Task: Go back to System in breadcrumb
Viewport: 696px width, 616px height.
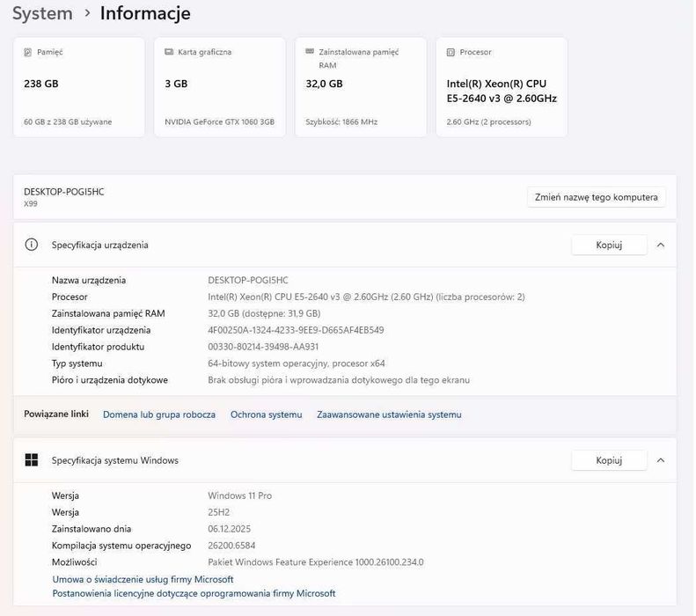Action: coord(42,14)
